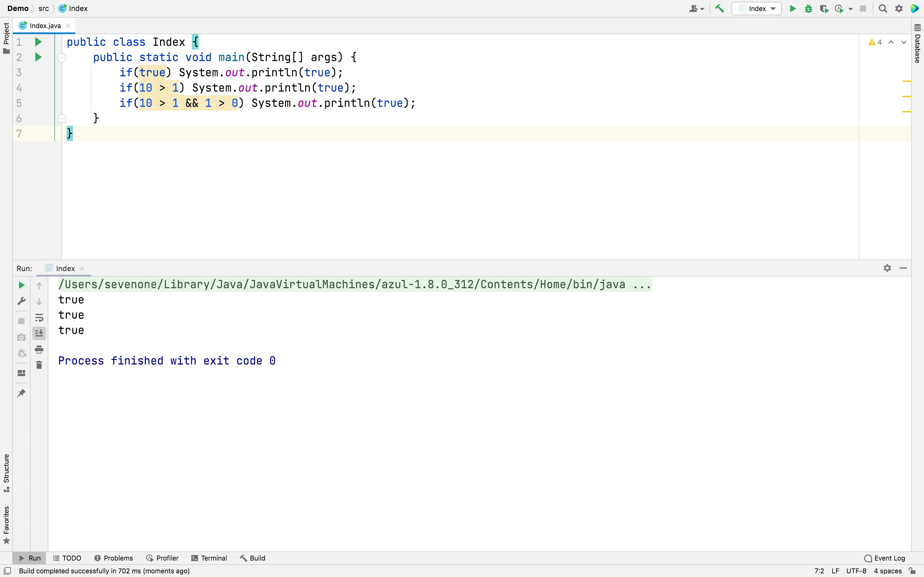Toggle read-only lock icon in status bar
The height and width of the screenshot is (577, 924).
coord(912,571)
